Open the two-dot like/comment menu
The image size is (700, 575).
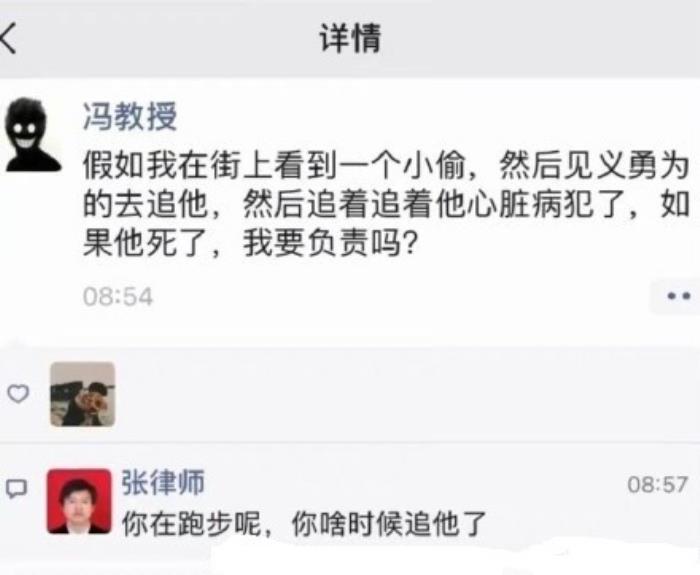point(676,296)
